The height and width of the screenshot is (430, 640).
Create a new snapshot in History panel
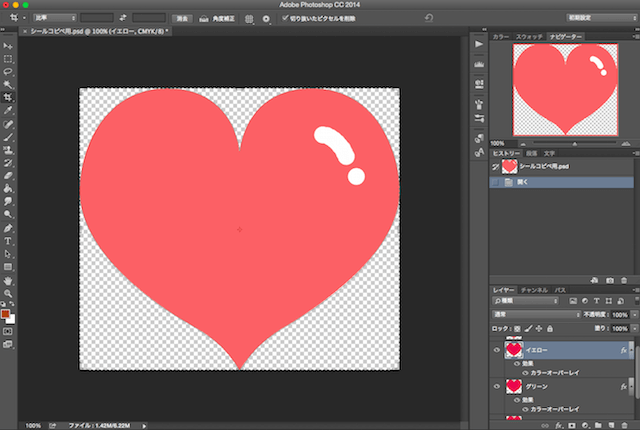[610, 280]
